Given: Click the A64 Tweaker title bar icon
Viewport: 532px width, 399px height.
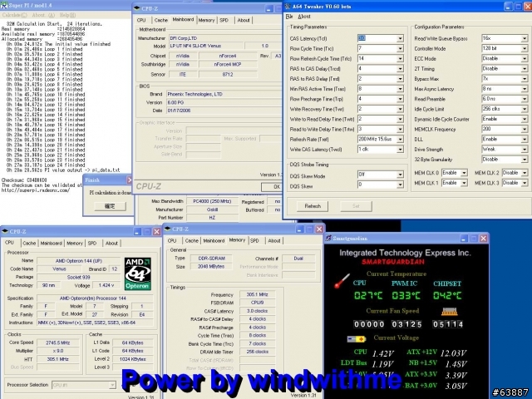Looking at the screenshot, I should [288, 7].
